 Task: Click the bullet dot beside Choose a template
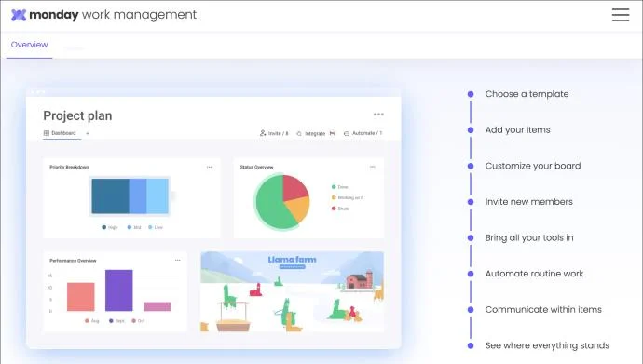[471, 94]
